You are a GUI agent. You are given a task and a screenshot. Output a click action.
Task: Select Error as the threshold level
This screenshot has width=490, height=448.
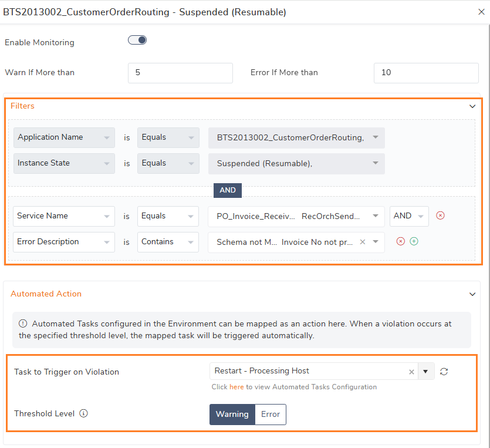click(x=270, y=414)
